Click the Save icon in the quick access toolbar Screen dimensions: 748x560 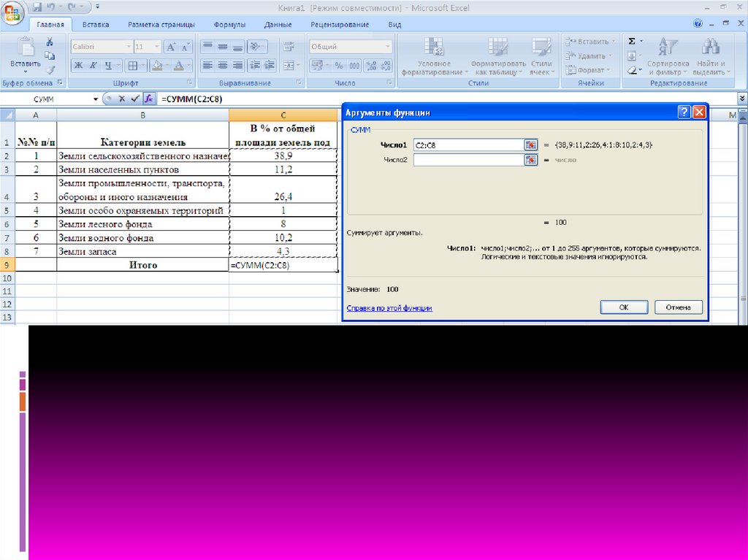tap(38, 7)
